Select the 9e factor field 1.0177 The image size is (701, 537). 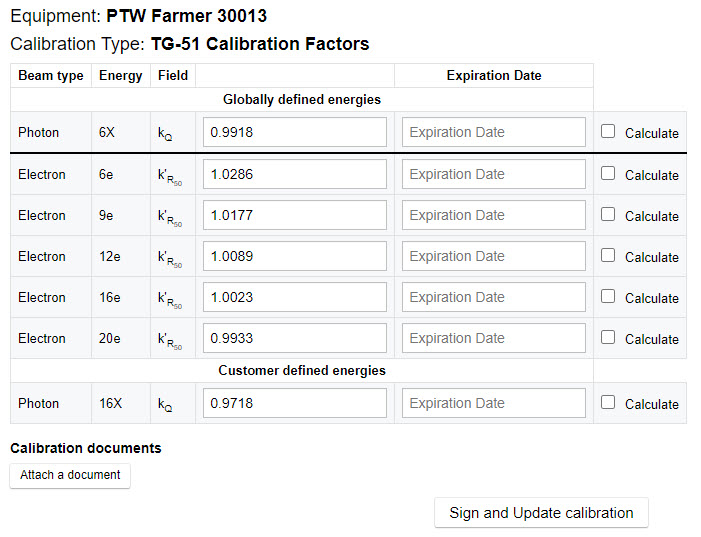pyautogui.click(x=295, y=215)
